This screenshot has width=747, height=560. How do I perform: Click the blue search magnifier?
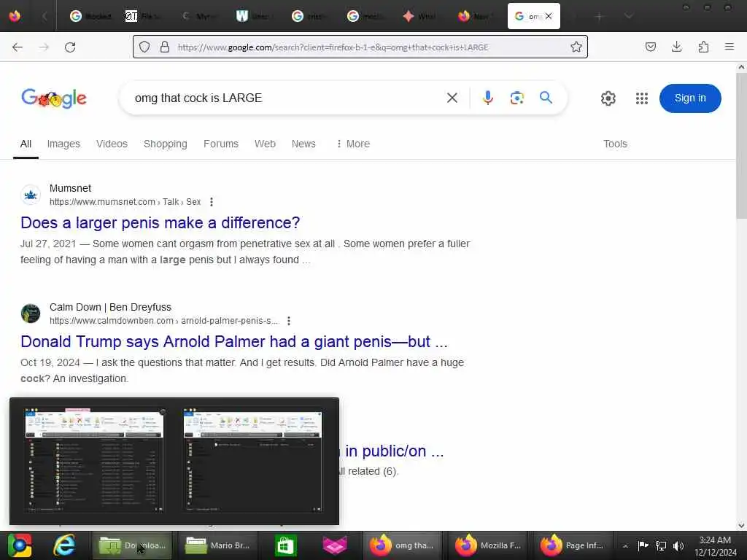[x=546, y=98]
